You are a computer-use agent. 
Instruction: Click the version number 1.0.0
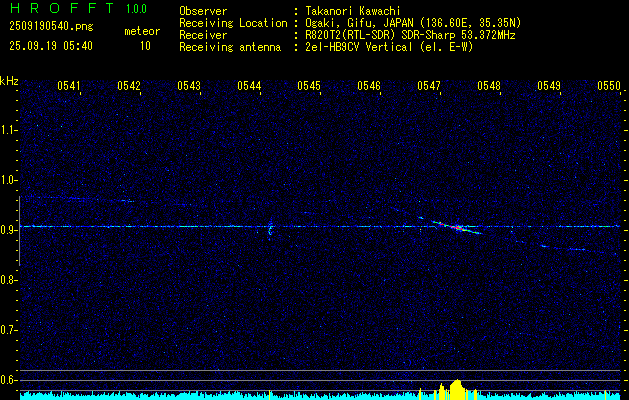point(136,9)
